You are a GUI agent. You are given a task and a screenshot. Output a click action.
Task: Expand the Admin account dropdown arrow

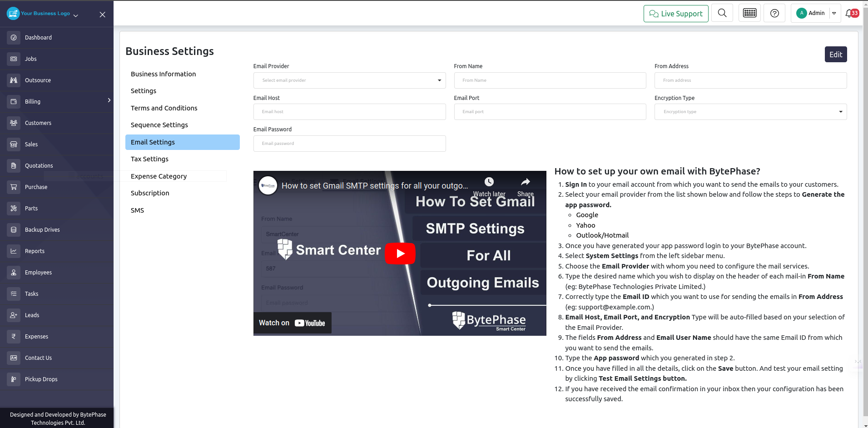(834, 13)
